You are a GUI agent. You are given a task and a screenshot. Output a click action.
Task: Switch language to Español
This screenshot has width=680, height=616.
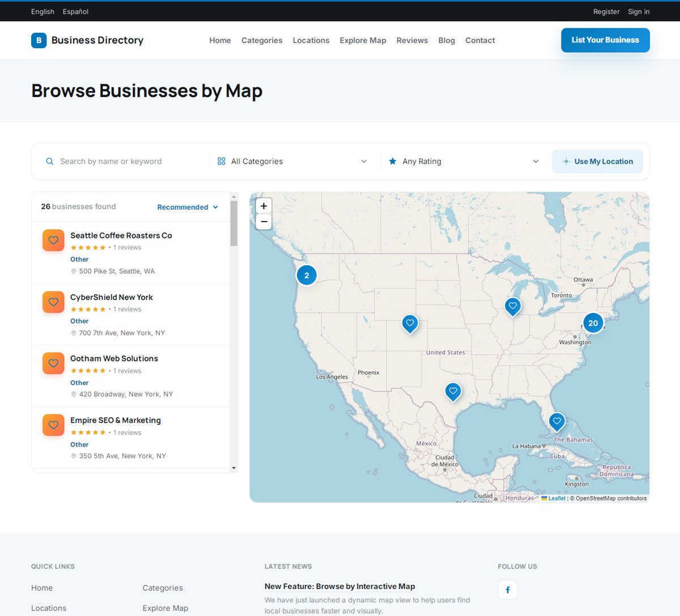tap(75, 11)
